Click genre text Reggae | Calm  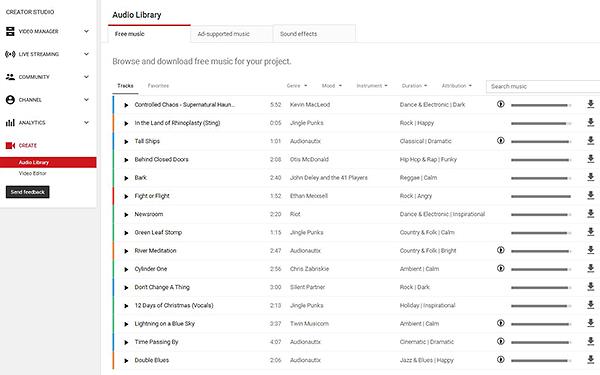418,178
